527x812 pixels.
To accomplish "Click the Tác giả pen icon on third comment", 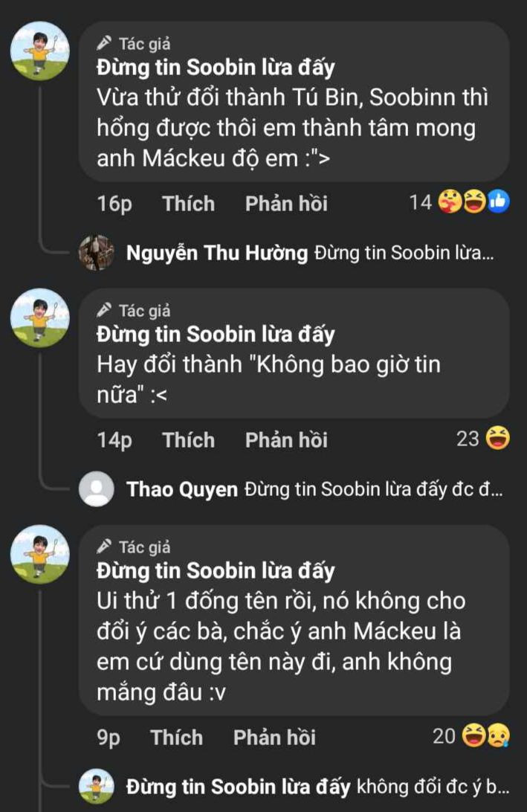I will click(x=103, y=547).
